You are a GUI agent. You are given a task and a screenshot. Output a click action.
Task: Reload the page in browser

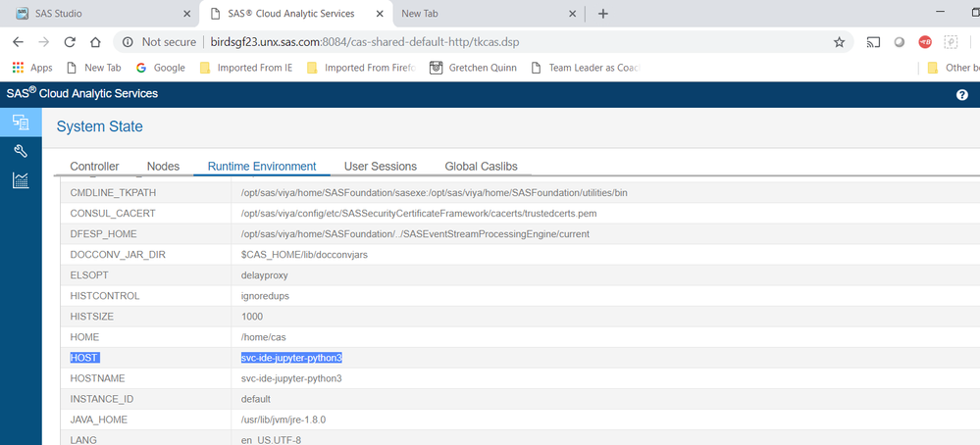(x=70, y=42)
